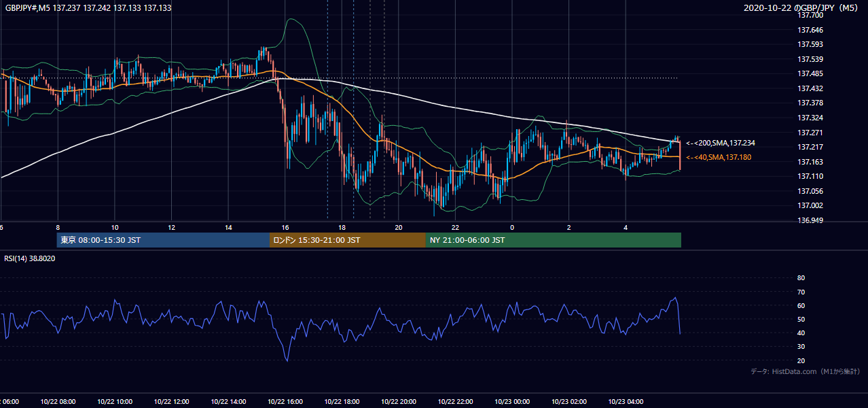
Task: Click the 2020-10-22 GBP/JPY (M5) chart title
Action: click(x=802, y=7)
